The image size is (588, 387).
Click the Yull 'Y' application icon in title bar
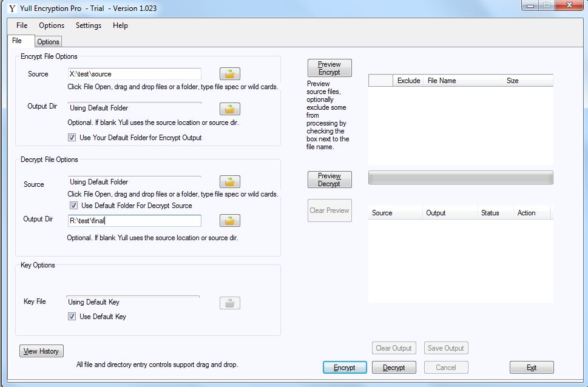click(x=12, y=8)
